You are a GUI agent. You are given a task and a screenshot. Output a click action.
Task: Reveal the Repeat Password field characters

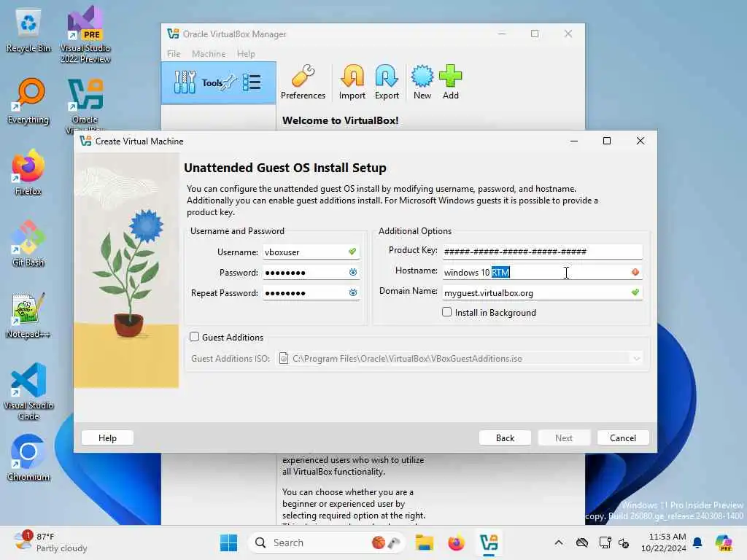352,292
